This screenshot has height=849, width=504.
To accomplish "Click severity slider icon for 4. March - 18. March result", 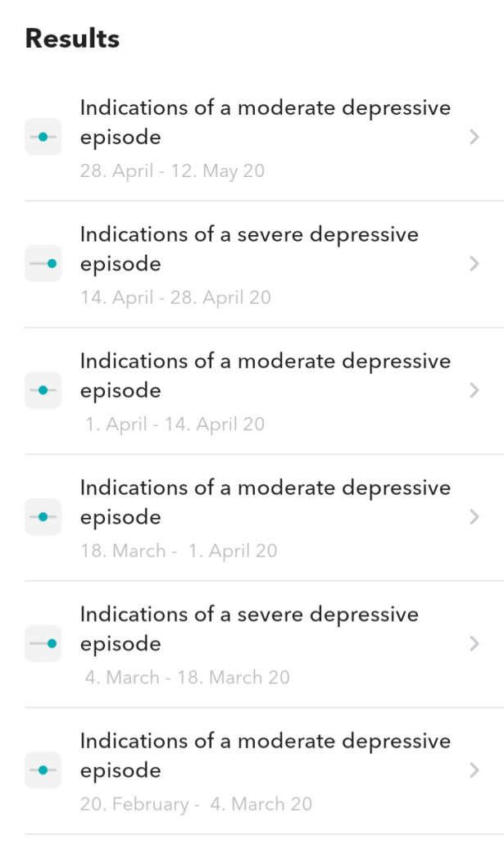I will coord(43,644).
